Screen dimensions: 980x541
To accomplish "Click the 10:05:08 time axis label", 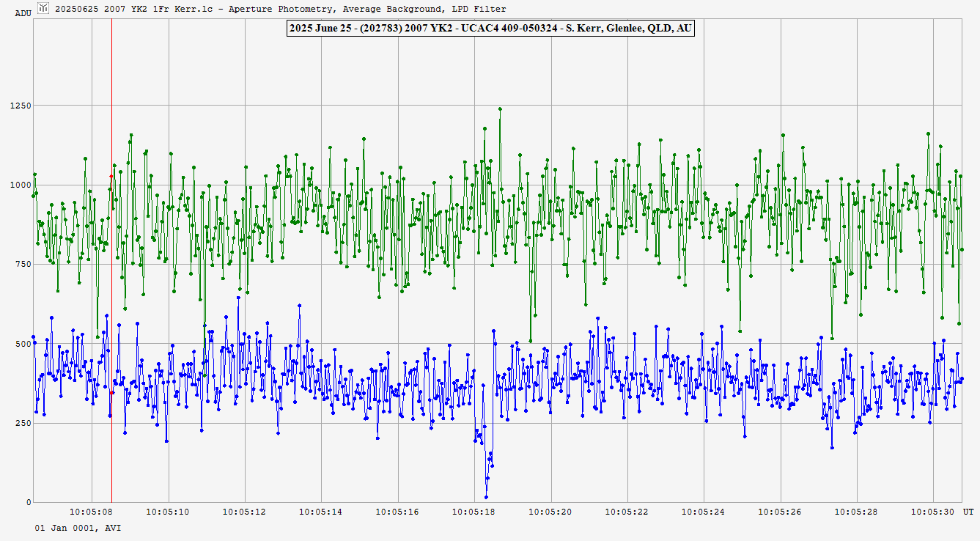I will [x=92, y=512].
